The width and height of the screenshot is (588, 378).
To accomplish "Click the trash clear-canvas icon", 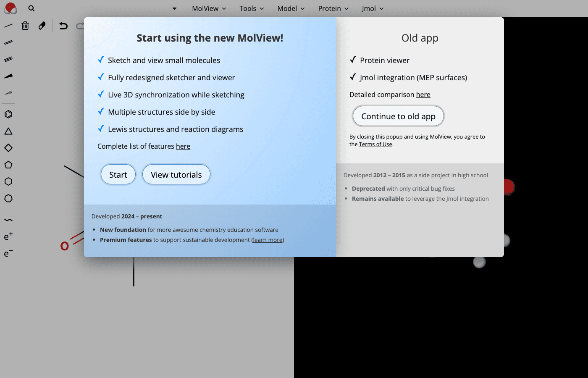I will (x=25, y=26).
